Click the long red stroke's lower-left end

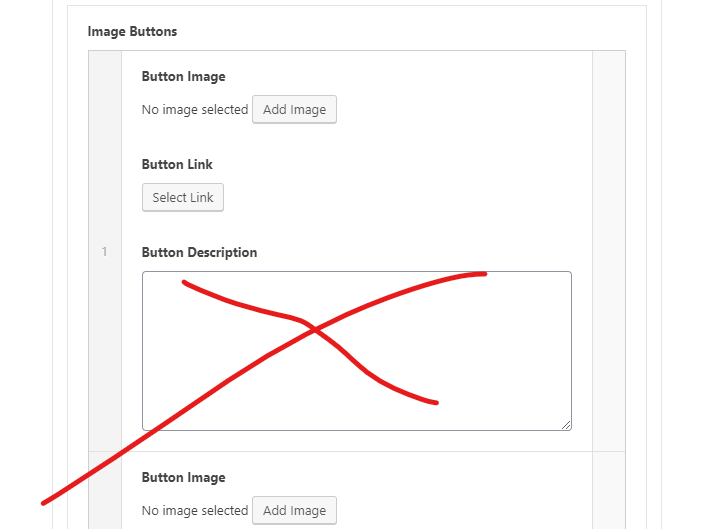[x=45, y=501]
